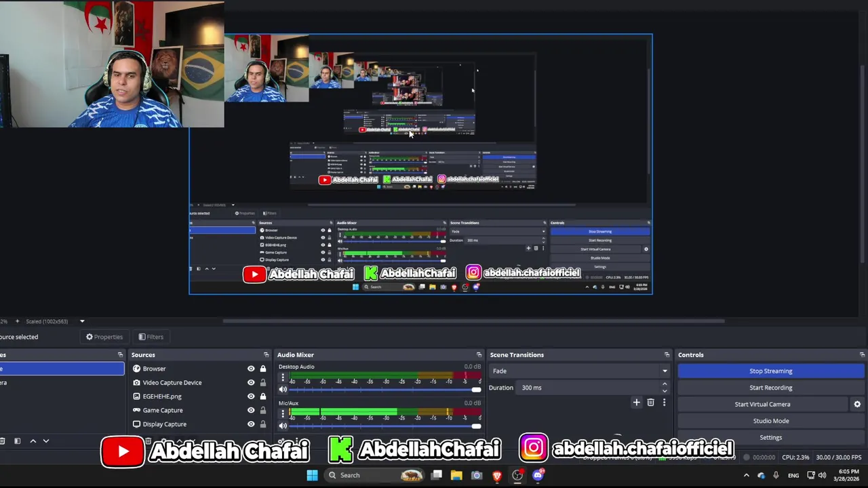Show hidden system tray icons

[747, 476]
